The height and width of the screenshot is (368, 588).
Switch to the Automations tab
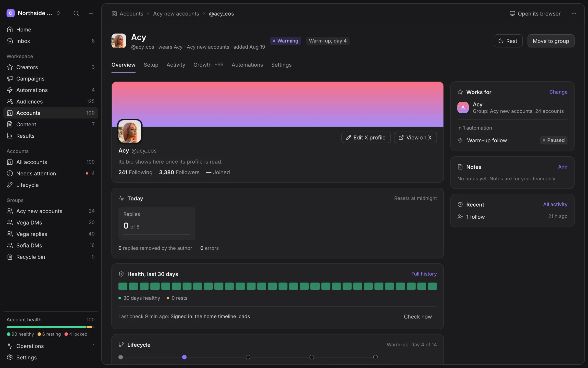(247, 65)
